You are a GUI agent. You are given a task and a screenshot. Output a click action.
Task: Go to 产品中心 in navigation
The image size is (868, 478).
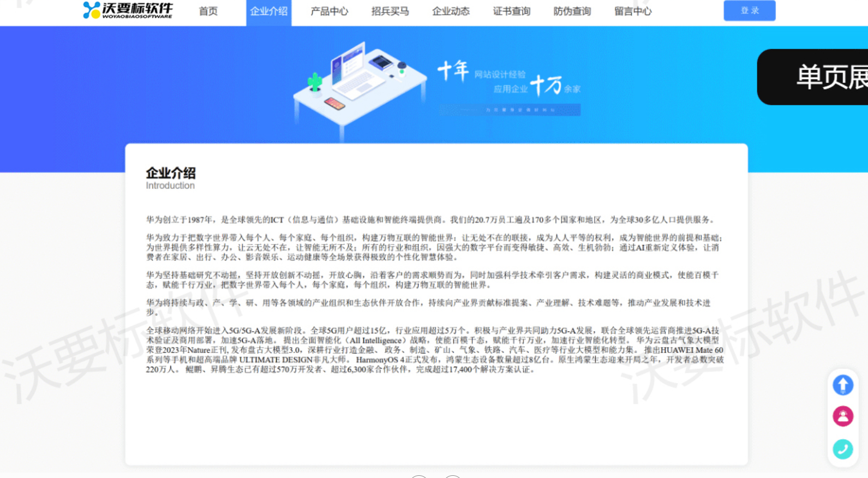click(329, 11)
